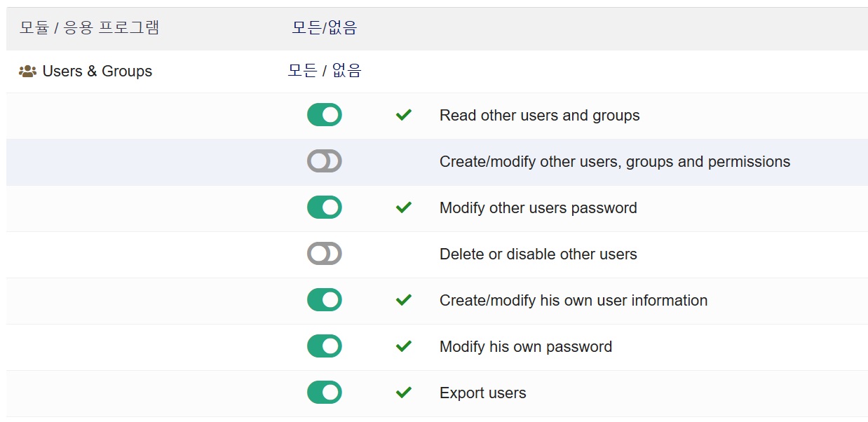Turn off the Modify his own password switch
The width and height of the screenshot is (868, 422).
pos(325,346)
